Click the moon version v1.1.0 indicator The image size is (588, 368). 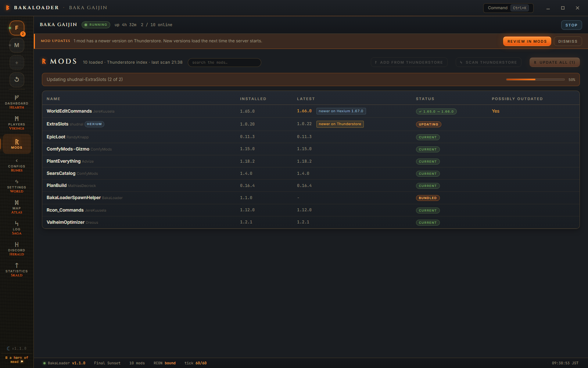click(x=17, y=348)
